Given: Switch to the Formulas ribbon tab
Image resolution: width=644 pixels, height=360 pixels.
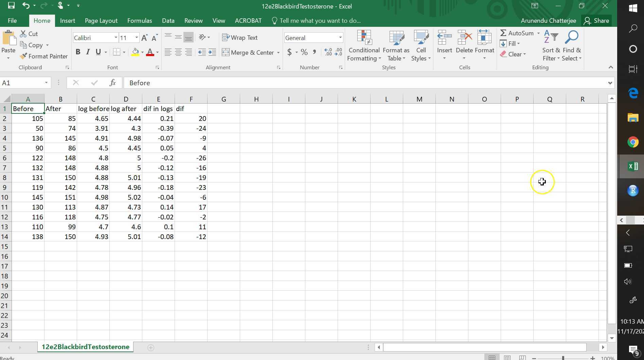Looking at the screenshot, I should tap(140, 20).
